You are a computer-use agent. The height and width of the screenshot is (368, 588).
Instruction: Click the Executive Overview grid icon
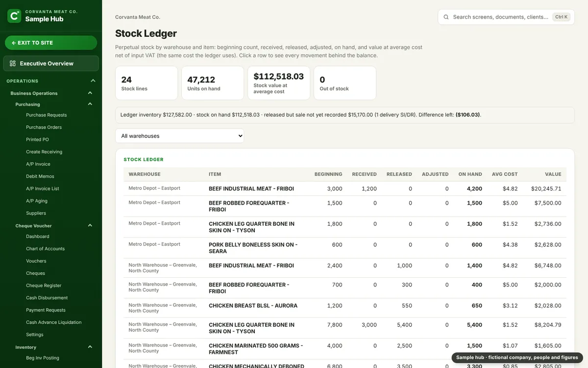(13, 63)
